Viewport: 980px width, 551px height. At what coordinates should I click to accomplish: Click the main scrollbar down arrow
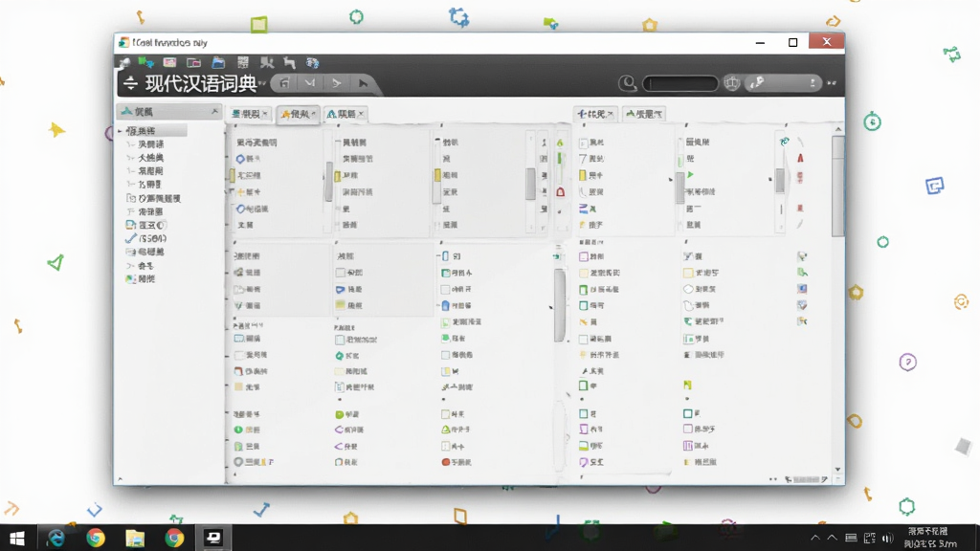click(838, 470)
